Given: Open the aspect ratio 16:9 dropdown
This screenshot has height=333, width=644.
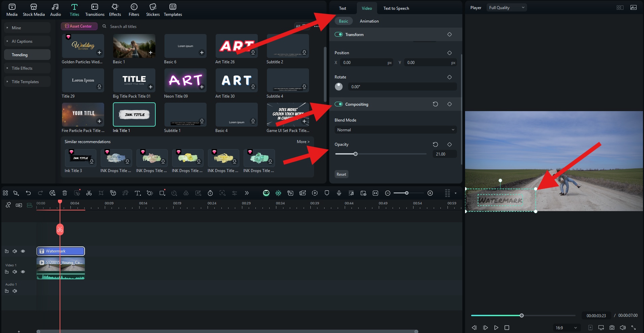Looking at the screenshot, I should point(566,328).
